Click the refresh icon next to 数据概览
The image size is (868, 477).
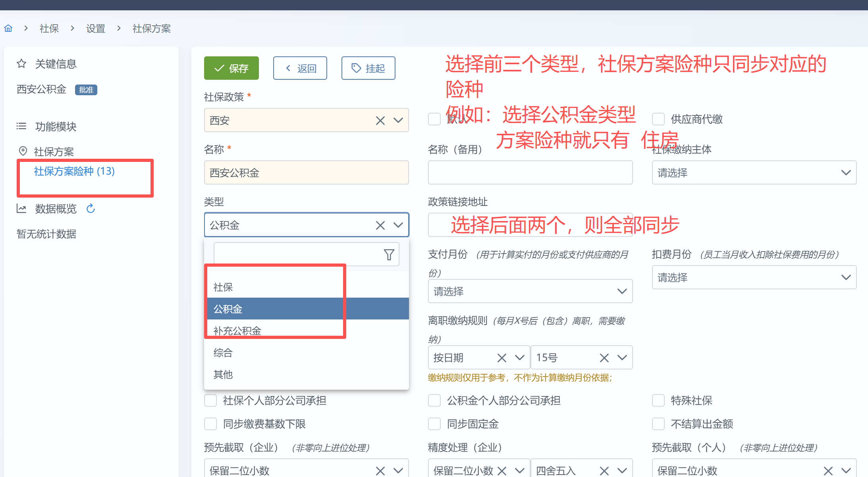pos(91,208)
